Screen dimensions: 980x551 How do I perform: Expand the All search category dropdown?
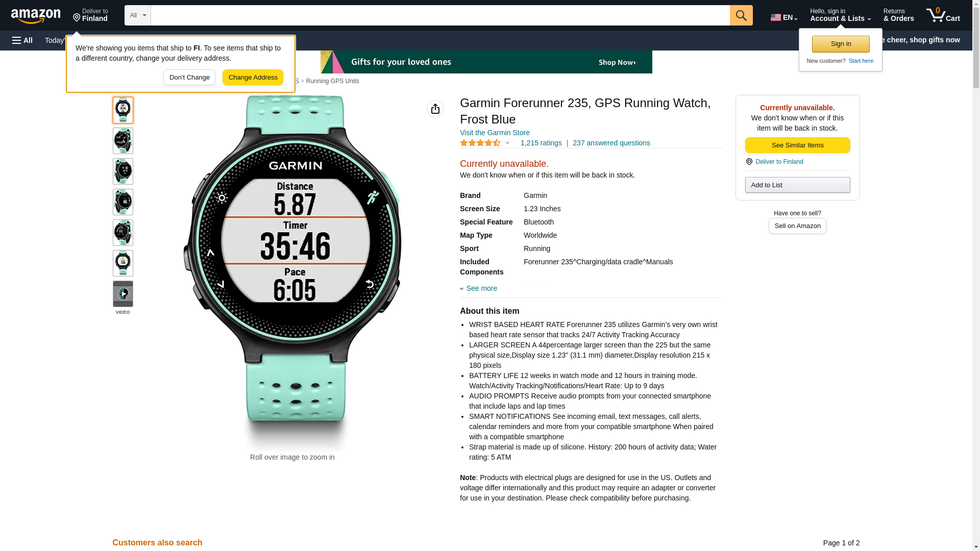point(137,15)
